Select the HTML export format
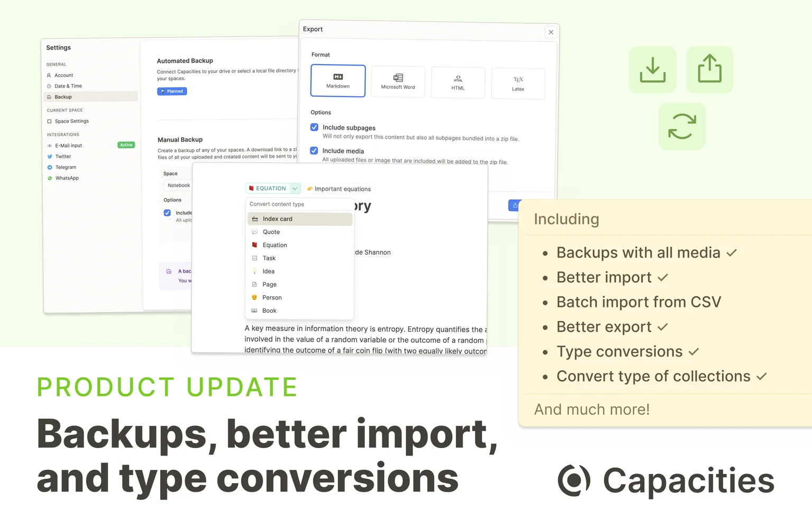812x528 pixels. tap(458, 83)
